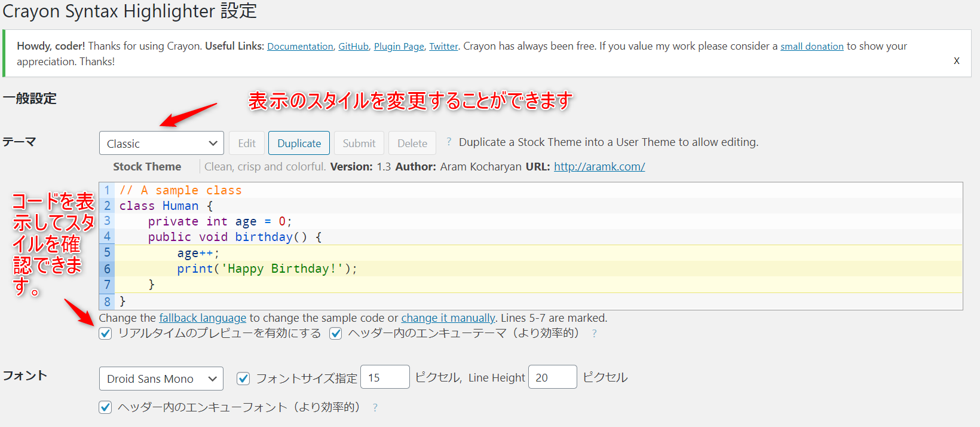Open the Twitter link

point(443,47)
